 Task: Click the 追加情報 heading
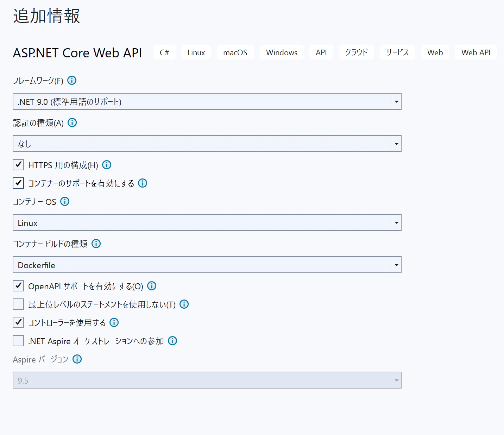click(x=46, y=16)
